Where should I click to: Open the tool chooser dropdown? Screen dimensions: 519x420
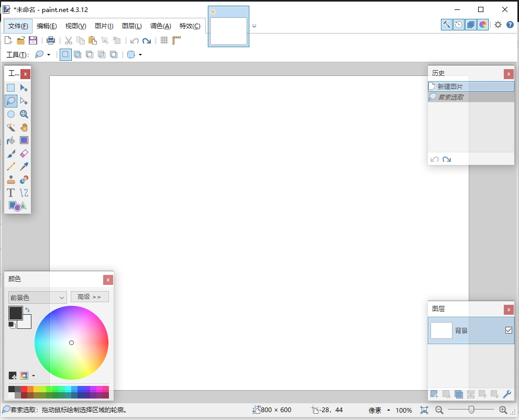43,54
